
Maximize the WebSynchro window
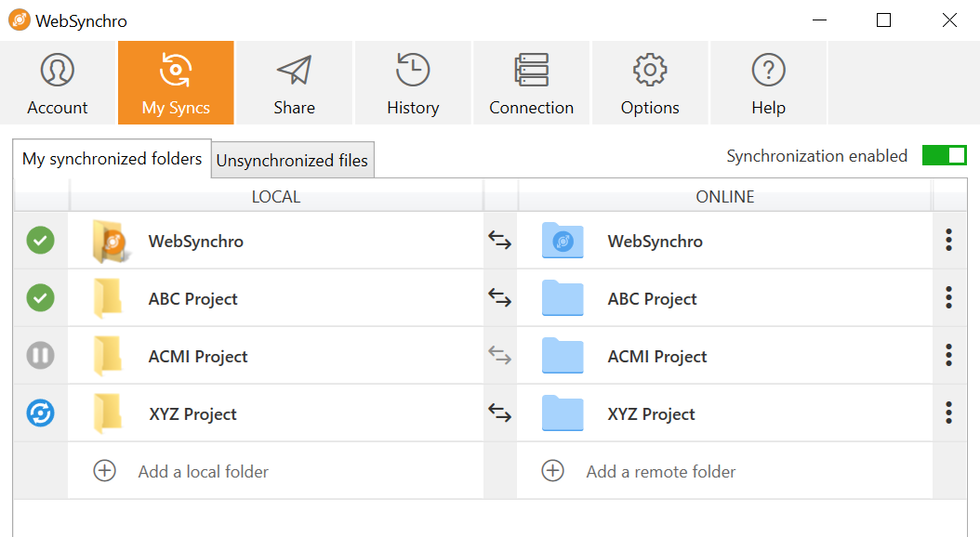coord(883,20)
